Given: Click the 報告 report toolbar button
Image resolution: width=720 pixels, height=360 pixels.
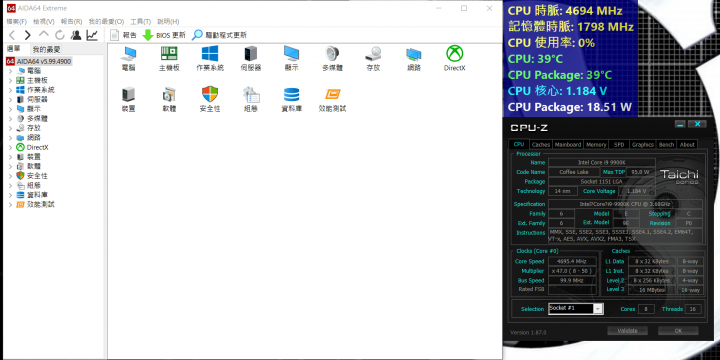Looking at the screenshot, I should click(x=123, y=35).
